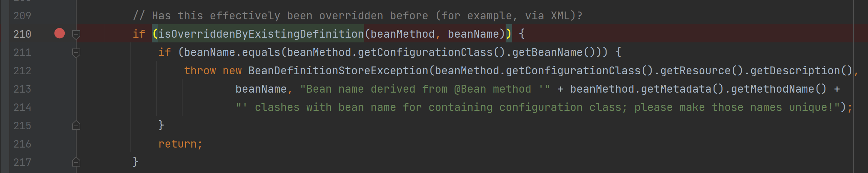
Task: Click the "clashes with bean name" string literal
Action: [x=373, y=107]
